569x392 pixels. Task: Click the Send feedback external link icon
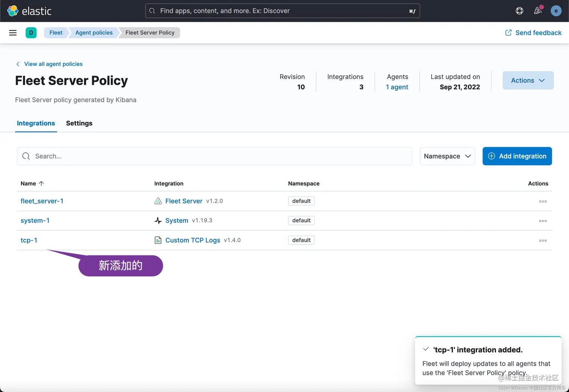[x=508, y=33]
